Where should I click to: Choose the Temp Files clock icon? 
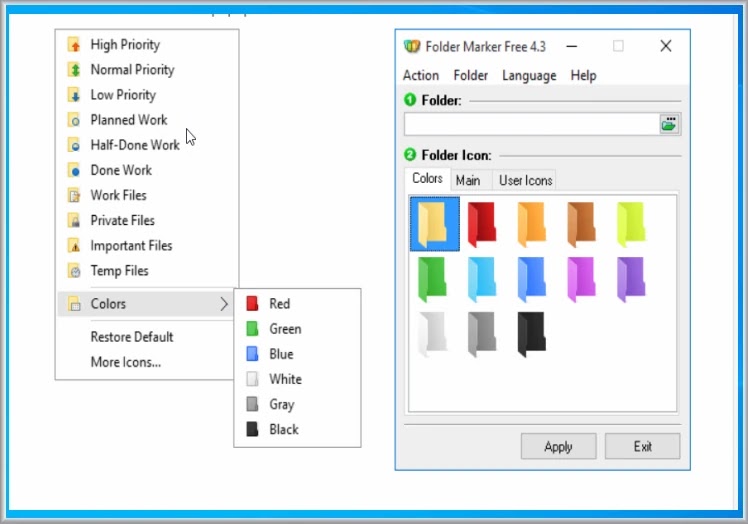tap(74, 271)
